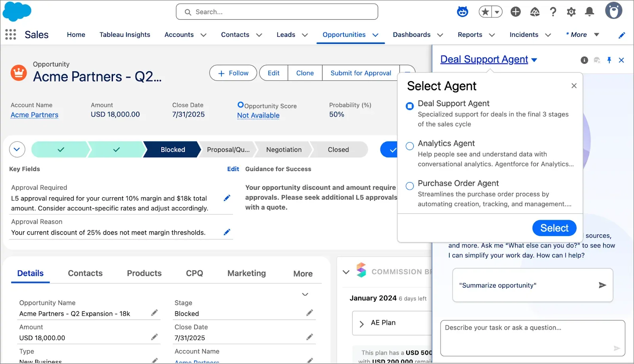Open the Trailhead help resources icon
634x364 pixels.
[535, 12]
